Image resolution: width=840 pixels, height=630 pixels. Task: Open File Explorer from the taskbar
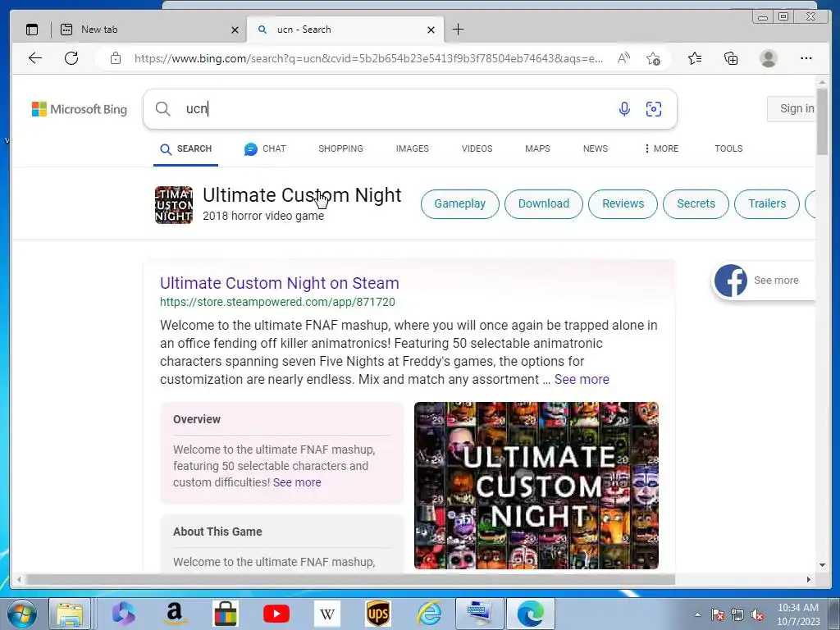[70, 614]
